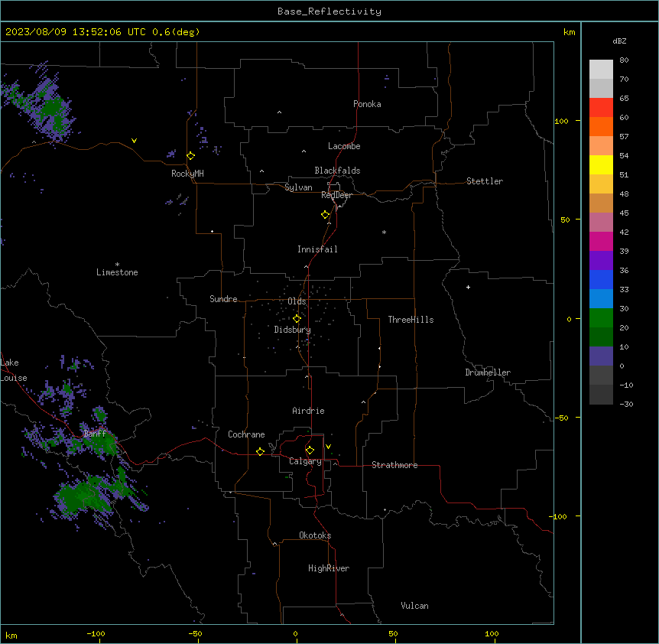The width and height of the screenshot is (659, 644).
Task: Click the ThreeHills town label
Action: pyautogui.click(x=411, y=320)
